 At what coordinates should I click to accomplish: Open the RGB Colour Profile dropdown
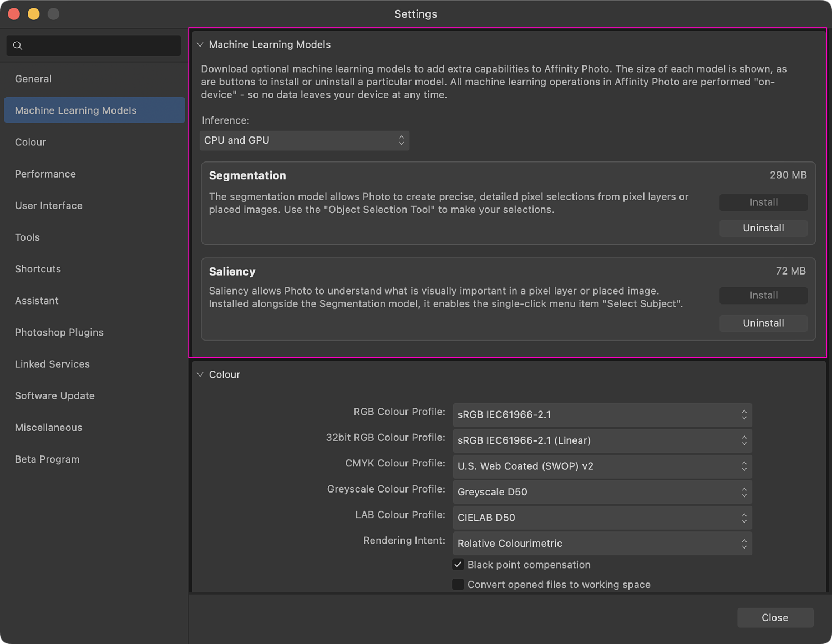point(602,415)
